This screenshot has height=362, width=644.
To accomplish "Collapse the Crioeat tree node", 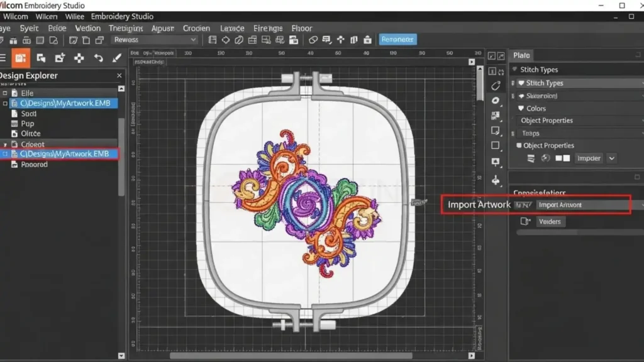I will [5, 145].
